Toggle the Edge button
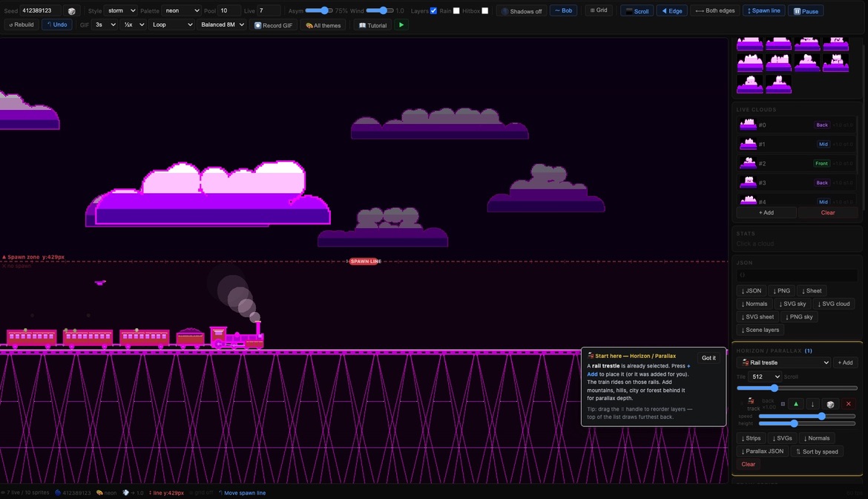 tap(672, 11)
